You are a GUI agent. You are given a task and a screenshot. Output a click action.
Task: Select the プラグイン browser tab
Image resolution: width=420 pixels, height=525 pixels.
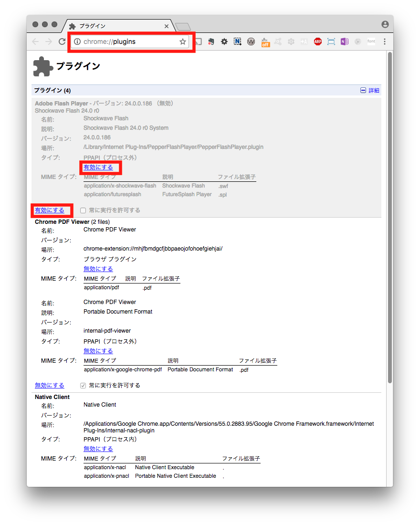tap(117, 26)
